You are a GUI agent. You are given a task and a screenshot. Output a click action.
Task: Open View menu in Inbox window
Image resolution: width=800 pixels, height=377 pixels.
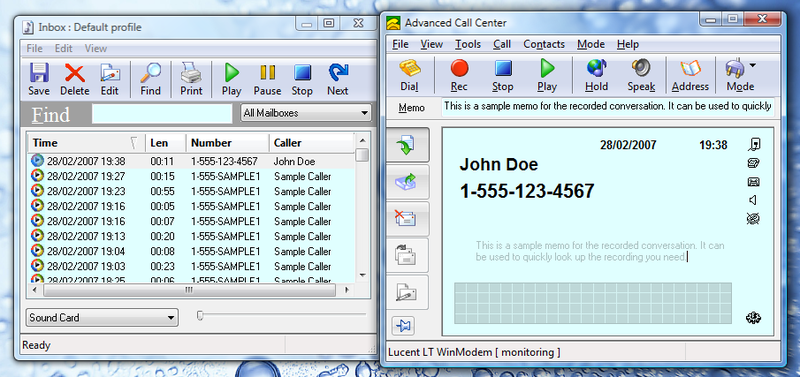(96, 48)
